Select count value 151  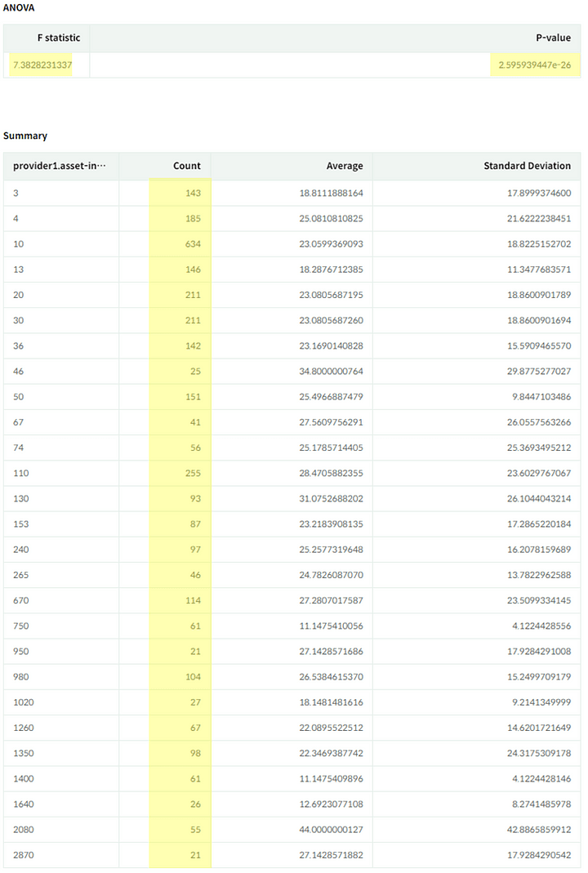pos(193,397)
